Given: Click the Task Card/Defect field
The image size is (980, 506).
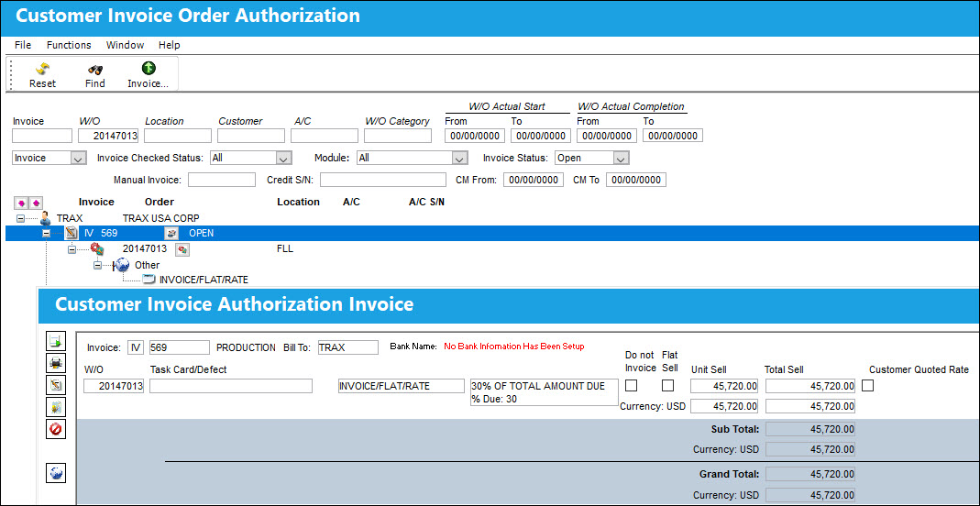Looking at the screenshot, I should pyautogui.click(x=231, y=386).
